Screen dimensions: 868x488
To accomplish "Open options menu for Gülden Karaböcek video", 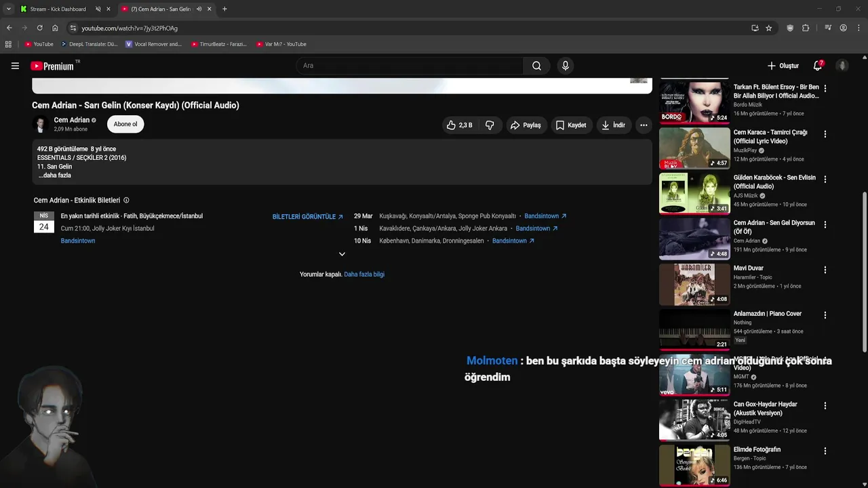I will (825, 179).
